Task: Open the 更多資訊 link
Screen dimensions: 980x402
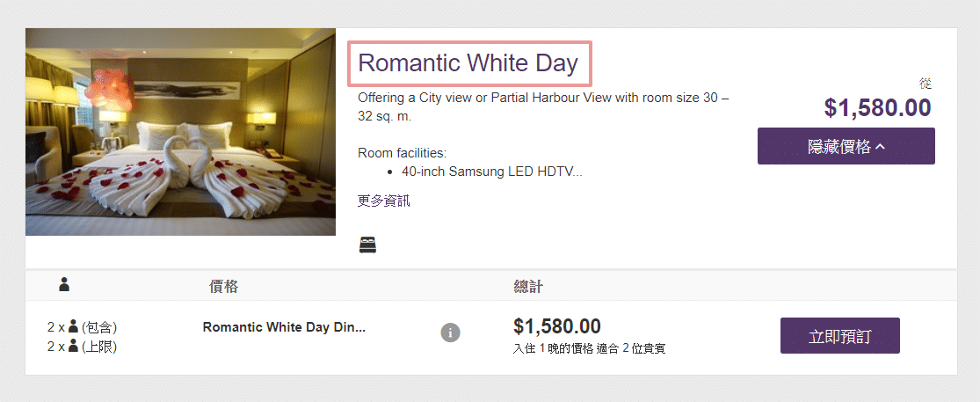Action: pos(384,201)
